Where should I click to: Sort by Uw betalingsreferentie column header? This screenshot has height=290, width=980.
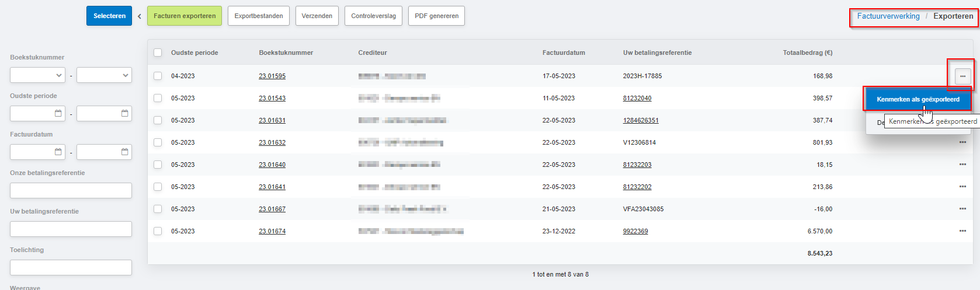click(x=658, y=53)
